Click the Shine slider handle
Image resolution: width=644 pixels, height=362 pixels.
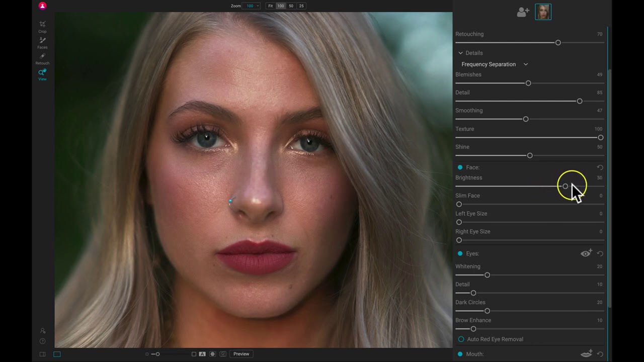530,155
